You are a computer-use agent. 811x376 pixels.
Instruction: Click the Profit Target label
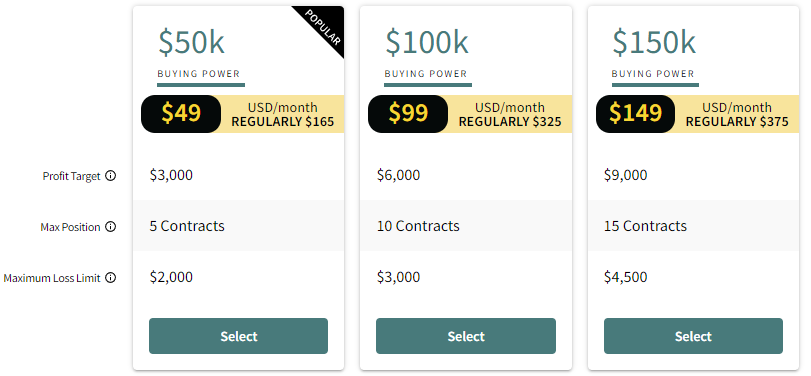[x=71, y=176]
